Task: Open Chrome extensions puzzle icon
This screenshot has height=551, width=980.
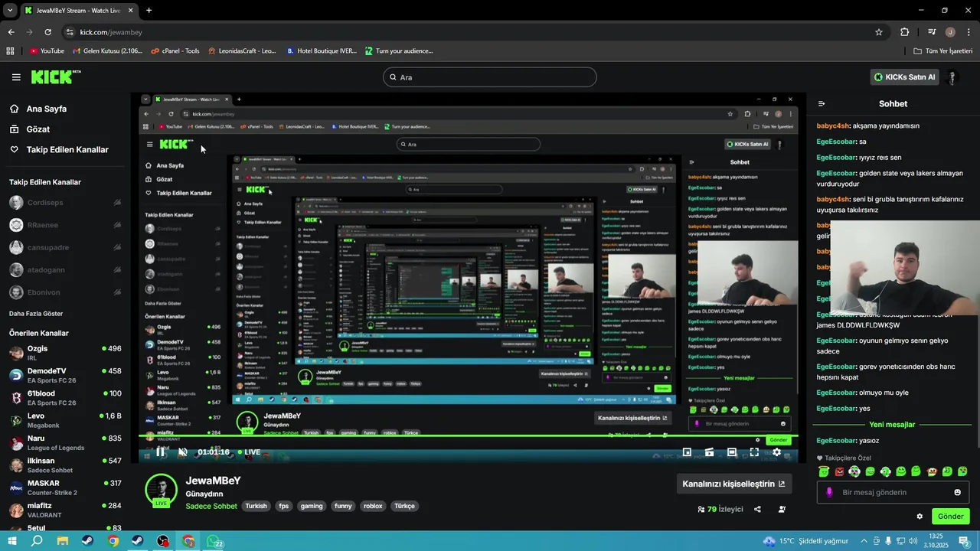Action: (905, 32)
